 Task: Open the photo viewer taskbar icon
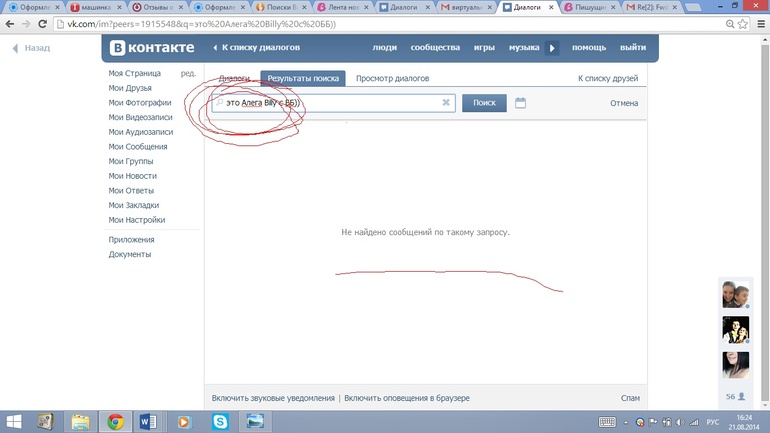pyautogui.click(x=255, y=422)
